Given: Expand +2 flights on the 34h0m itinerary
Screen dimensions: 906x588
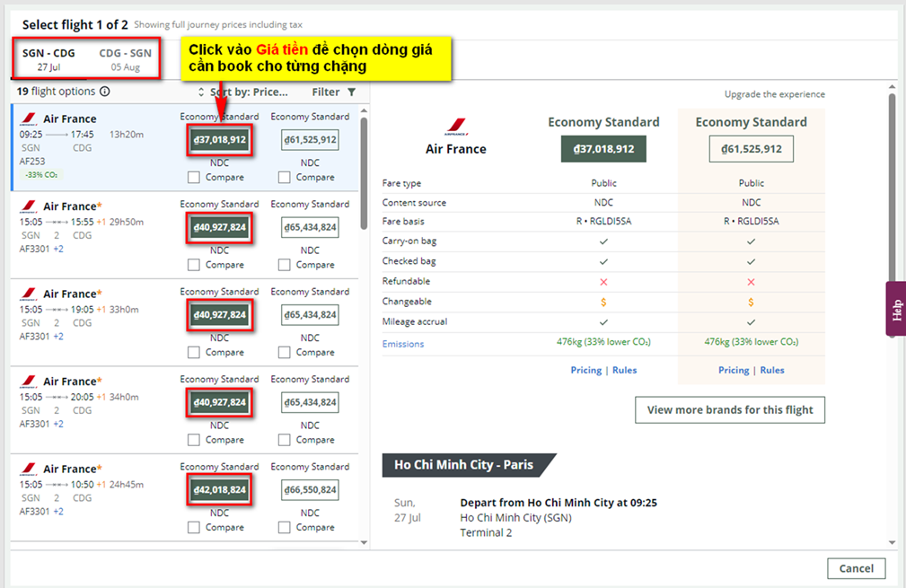Looking at the screenshot, I should (58, 424).
